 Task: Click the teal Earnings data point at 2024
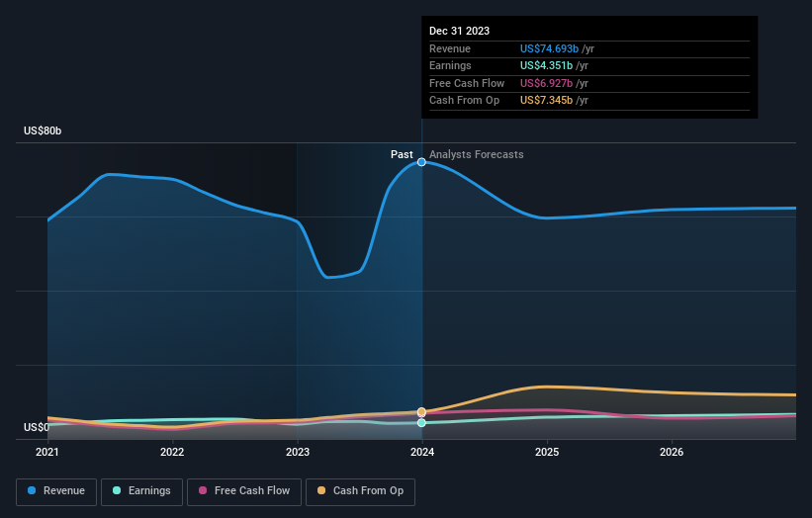[421, 423]
